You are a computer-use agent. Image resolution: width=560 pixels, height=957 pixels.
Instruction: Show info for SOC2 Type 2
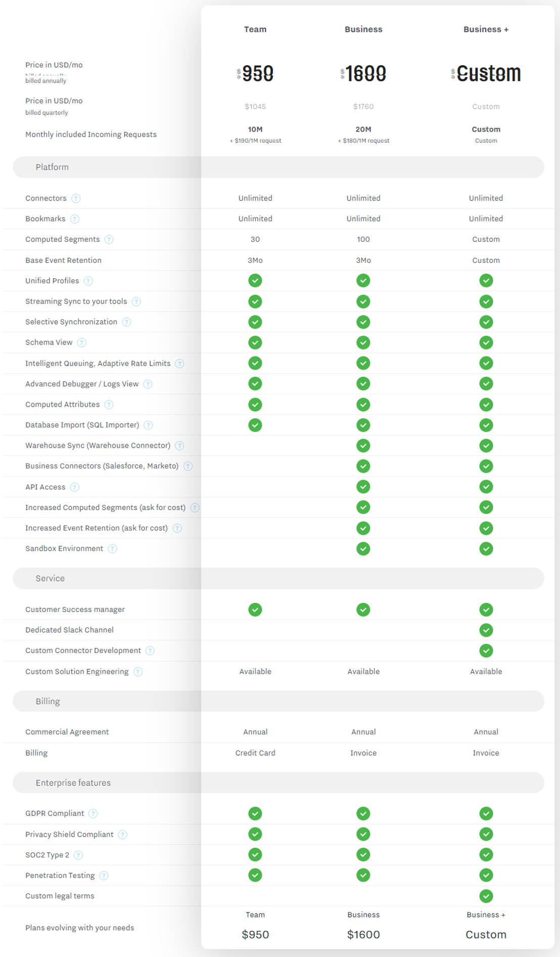click(x=78, y=855)
